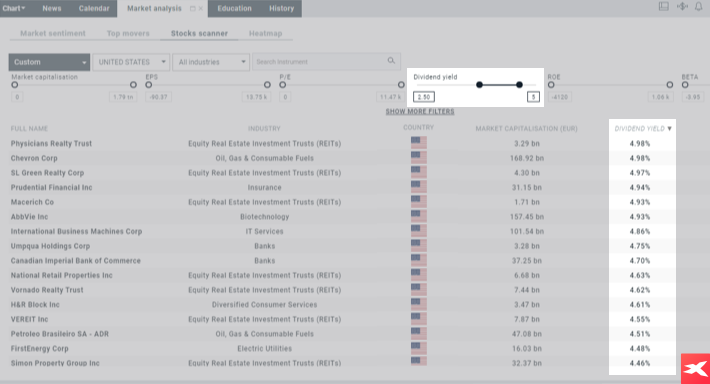Select Vornado Realty Trust

[x=47, y=290]
